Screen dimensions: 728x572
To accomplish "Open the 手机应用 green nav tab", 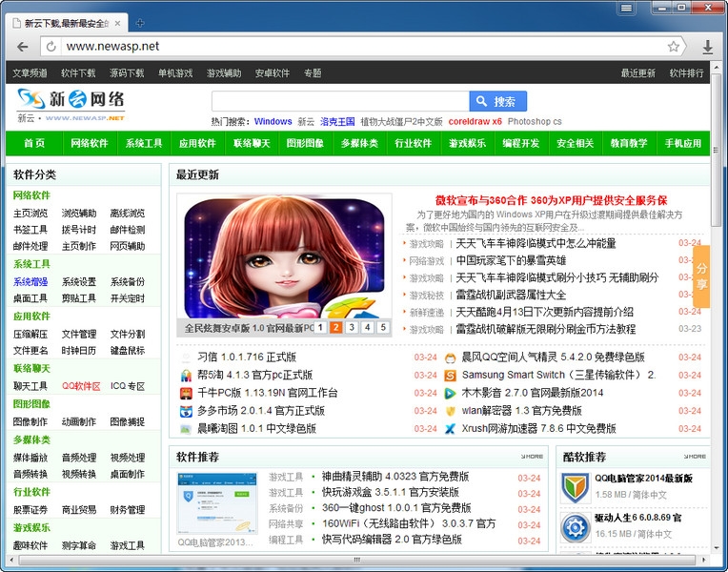I will [x=683, y=143].
